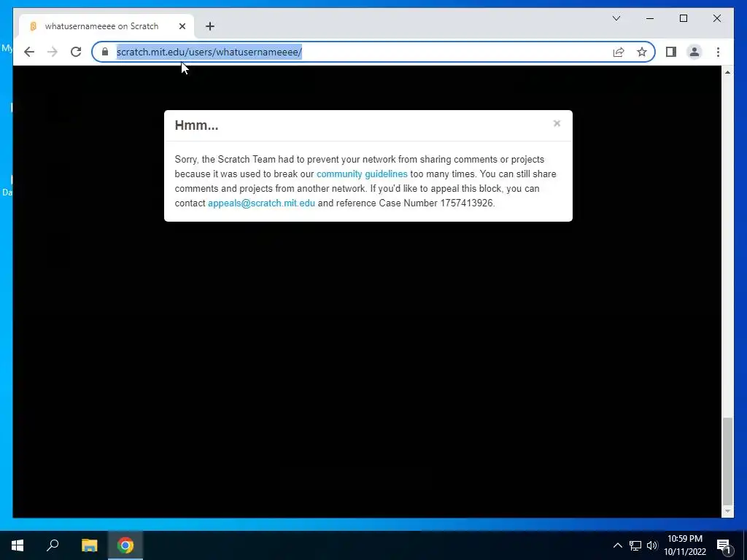This screenshot has width=747, height=560.
Task: Click the page's vertical scrollbar thumb
Action: tap(727, 461)
